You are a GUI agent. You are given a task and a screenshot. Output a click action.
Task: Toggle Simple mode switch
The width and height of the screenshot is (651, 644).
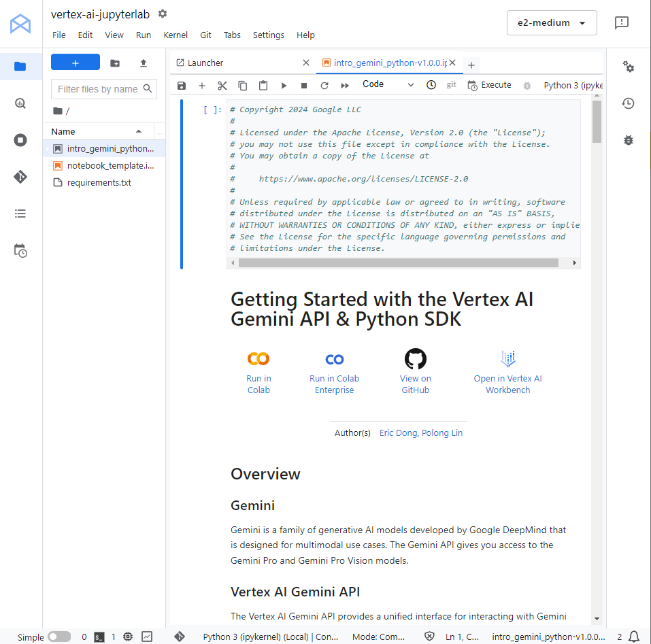tap(59, 637)
